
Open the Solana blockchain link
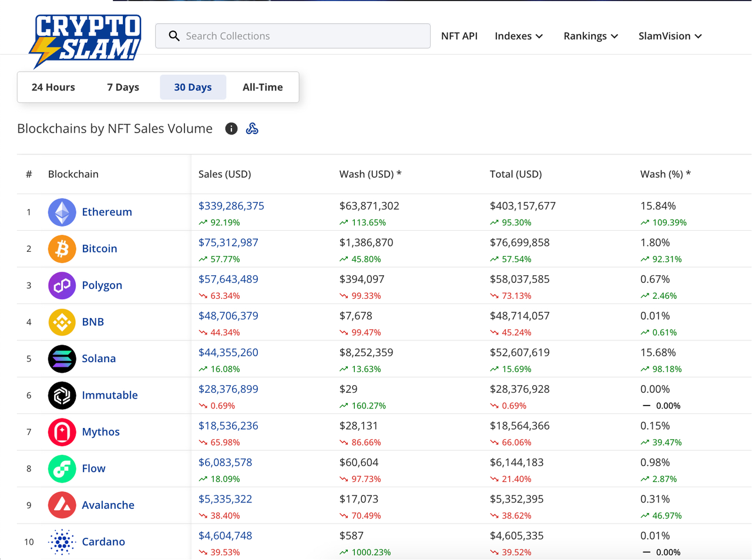click(99, 359)
